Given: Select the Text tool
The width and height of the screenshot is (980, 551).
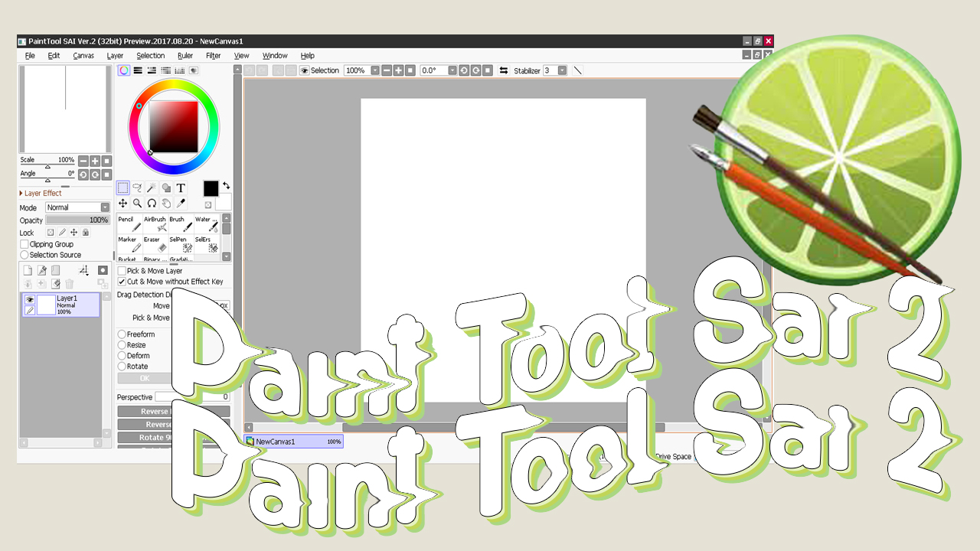Looking at the screenshot, I should coord(181,187).
